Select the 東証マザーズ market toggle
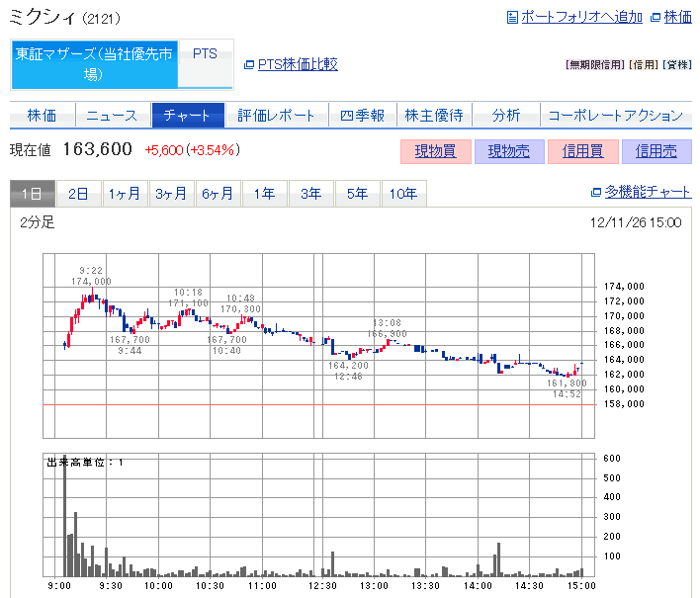 [94, 64]
